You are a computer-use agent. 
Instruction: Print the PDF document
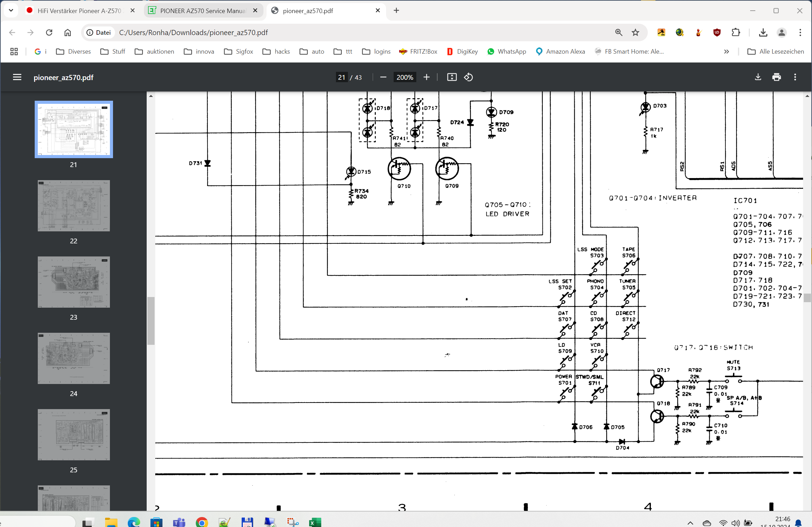tap(777, 77)
